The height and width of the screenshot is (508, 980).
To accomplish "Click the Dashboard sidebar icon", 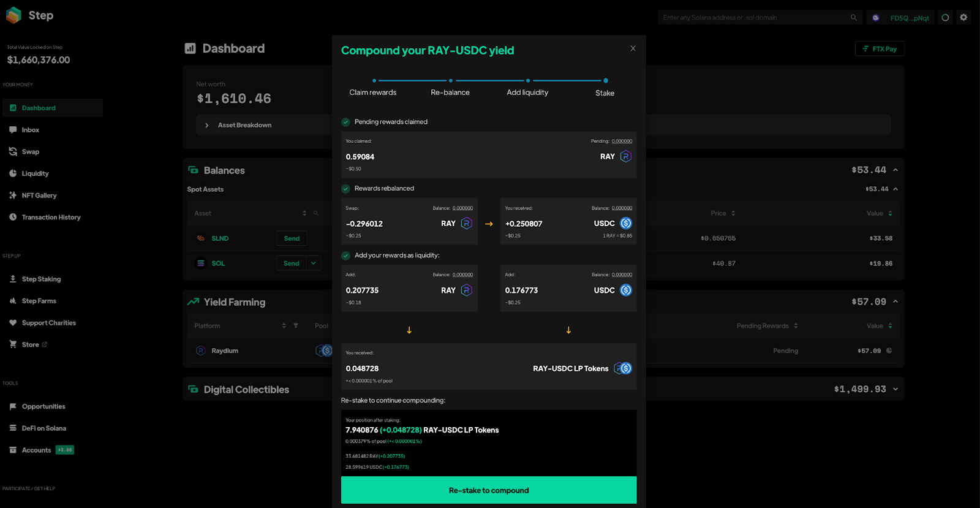I will 13,108.
